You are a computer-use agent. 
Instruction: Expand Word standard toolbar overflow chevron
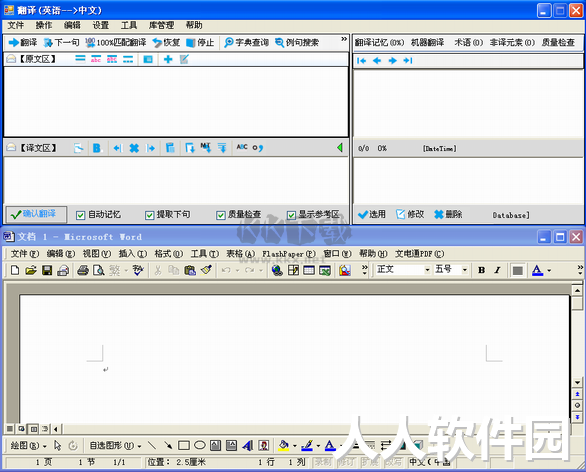click(365, 270)
